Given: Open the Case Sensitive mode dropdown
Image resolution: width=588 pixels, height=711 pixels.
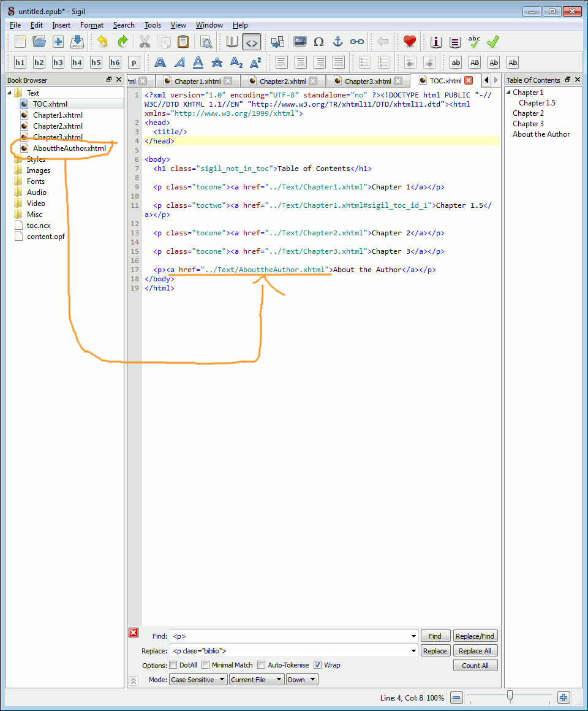Looking at the screenshot, I should click(198, 680).
